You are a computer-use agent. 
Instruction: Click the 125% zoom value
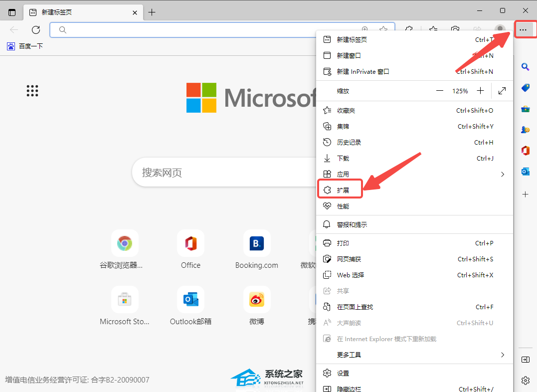click(460, 91)
